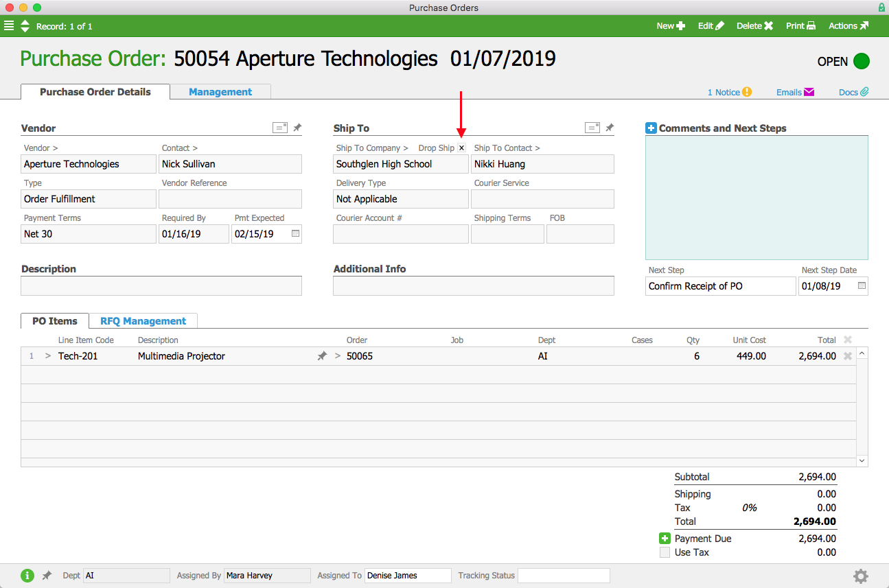
Task: Click the footer pin icon
Action: [47, 576]
